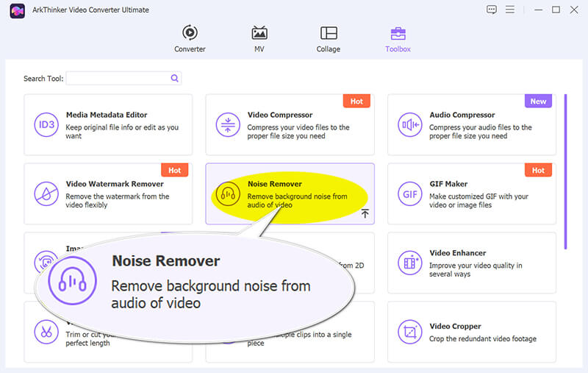Click the Noise Remover headphone icon
Screen dimensions: 588x373
click(x=228, y=194)
